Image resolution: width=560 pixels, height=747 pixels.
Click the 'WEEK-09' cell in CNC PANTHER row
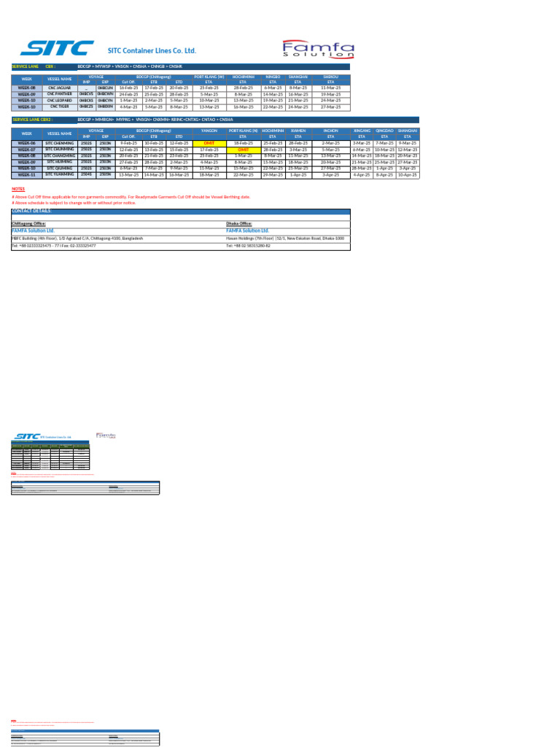pyautogui.click(x=27, y=94)
